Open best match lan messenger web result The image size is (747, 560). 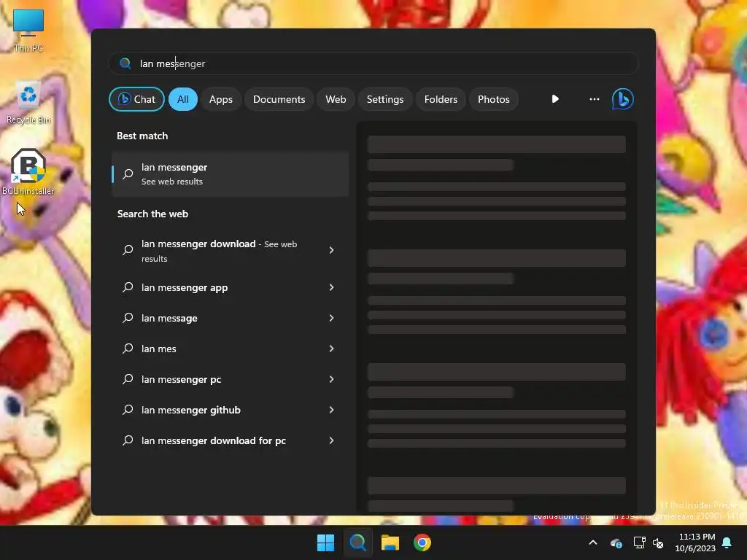pyautogui.click(x=230, y=174)
